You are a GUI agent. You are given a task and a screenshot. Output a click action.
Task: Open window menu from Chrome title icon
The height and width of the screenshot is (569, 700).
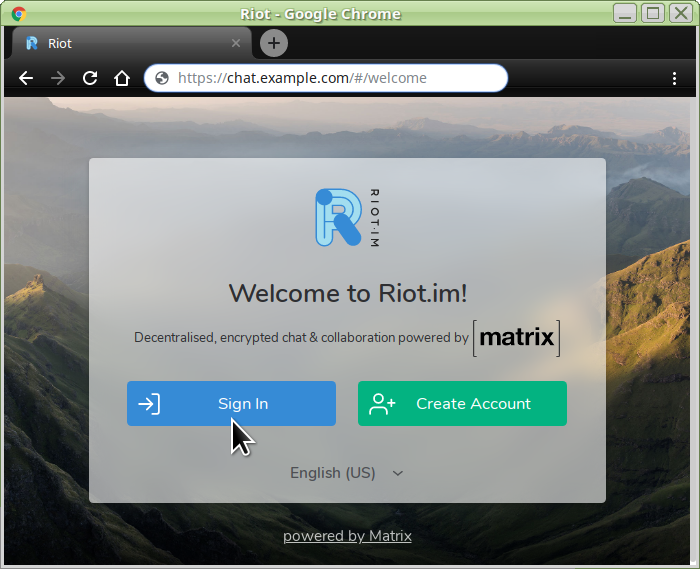tap(18, 13)
